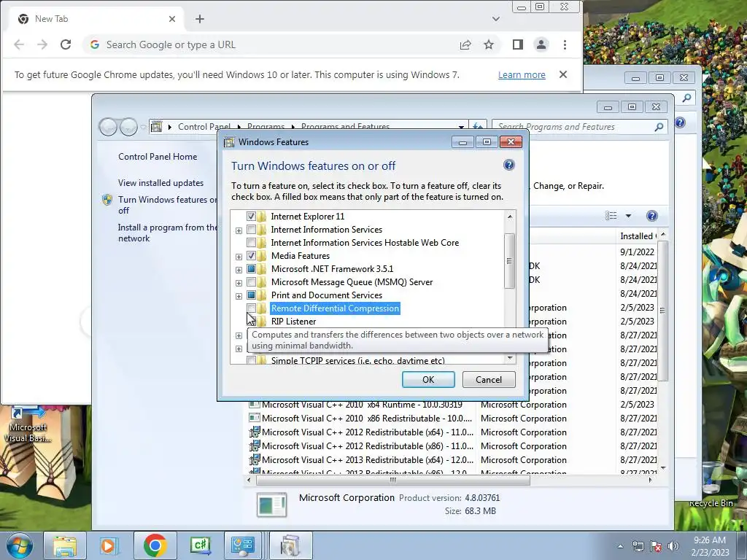Open a new Chrome tab with plus
The image size is (747, 560).
coord(200,19)
